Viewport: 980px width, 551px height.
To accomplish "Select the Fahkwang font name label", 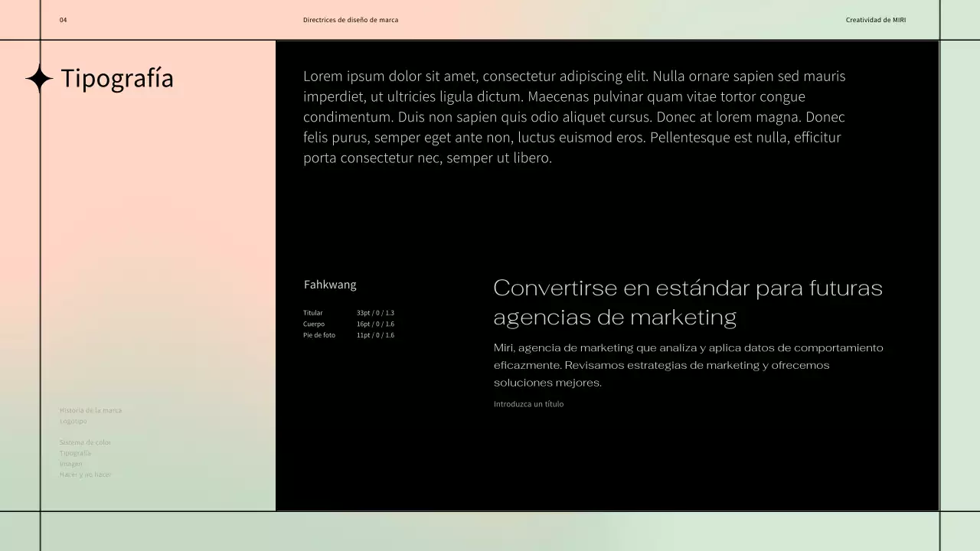I will click(330, 284).
